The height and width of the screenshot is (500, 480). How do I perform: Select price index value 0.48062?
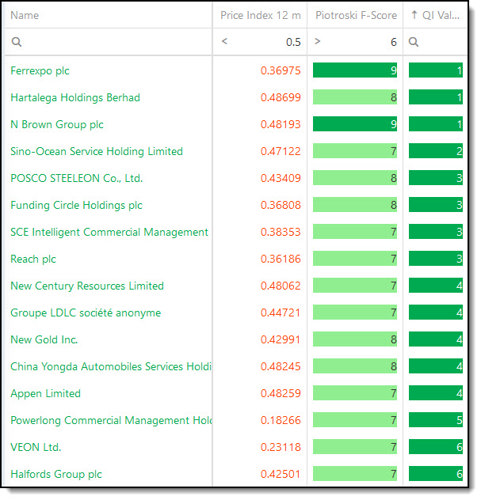point(281,286)
